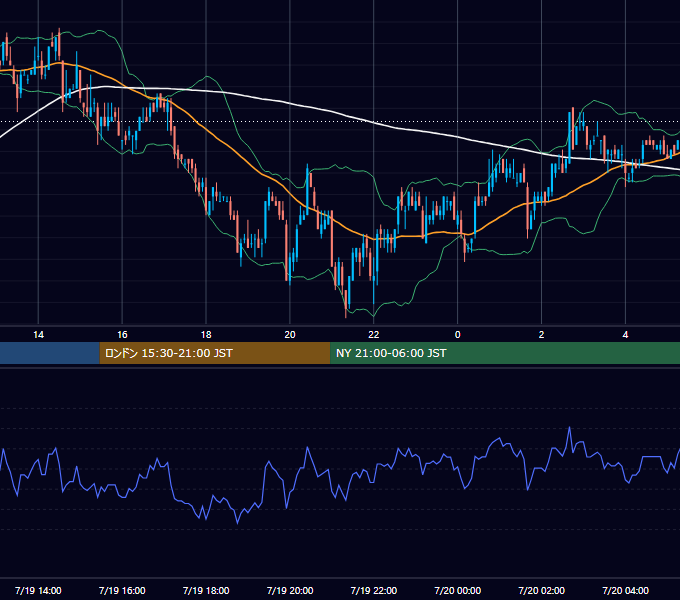Click the 7/20 00:00 date label

pyautogui.click(x=458, y=590)
